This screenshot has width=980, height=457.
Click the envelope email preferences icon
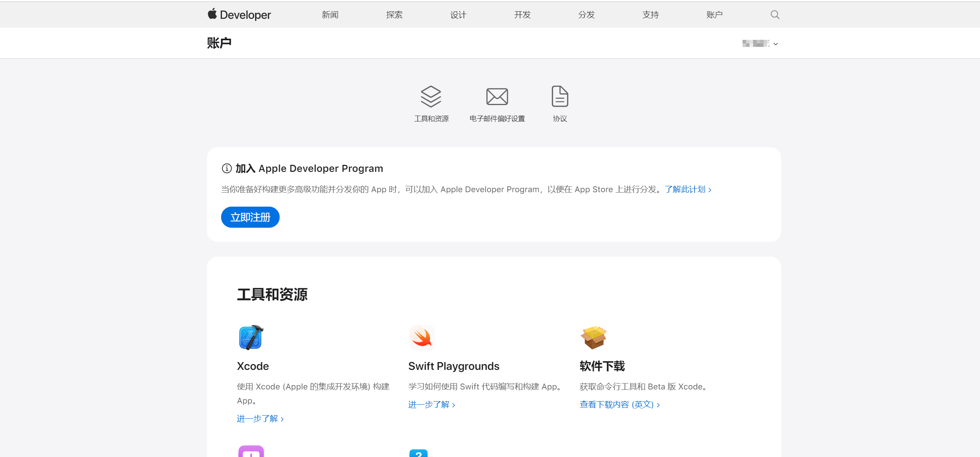pos(497,96)
